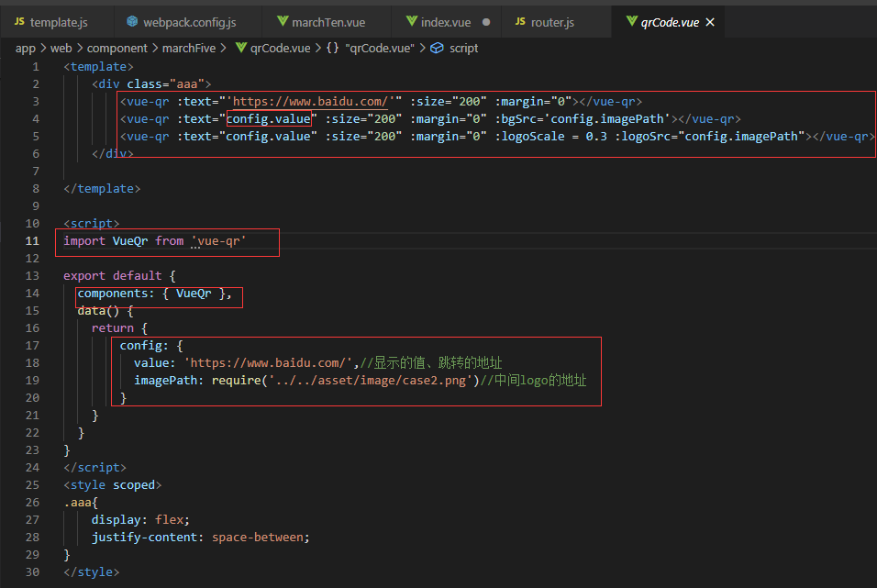Click the opening <template> tag on line 1
This screenshot has width=877, height=588.
tap(98, 67)
